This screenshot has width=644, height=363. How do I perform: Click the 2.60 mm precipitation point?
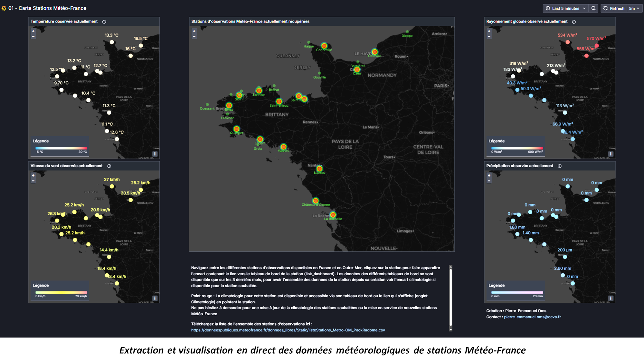coord(563,275)
